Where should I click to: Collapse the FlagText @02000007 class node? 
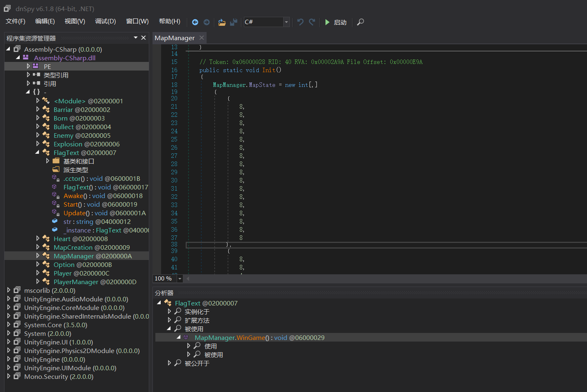click(x=37, y=152)
